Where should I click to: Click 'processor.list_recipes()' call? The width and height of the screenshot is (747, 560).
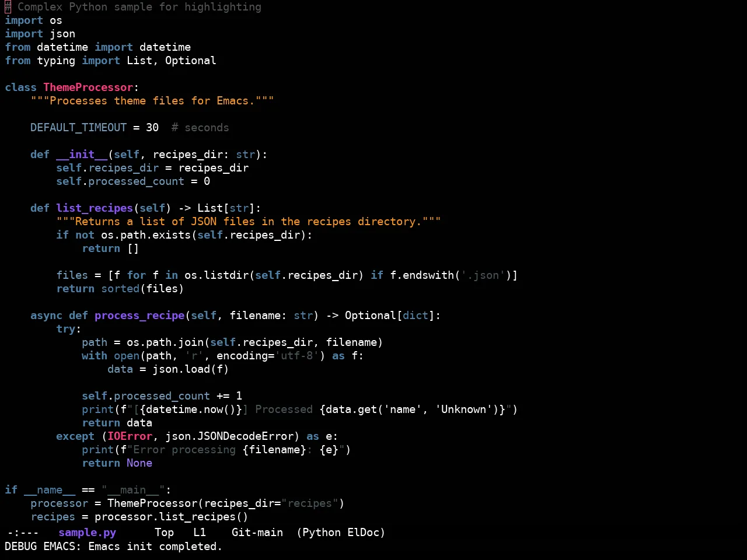(x=172, y=517)
